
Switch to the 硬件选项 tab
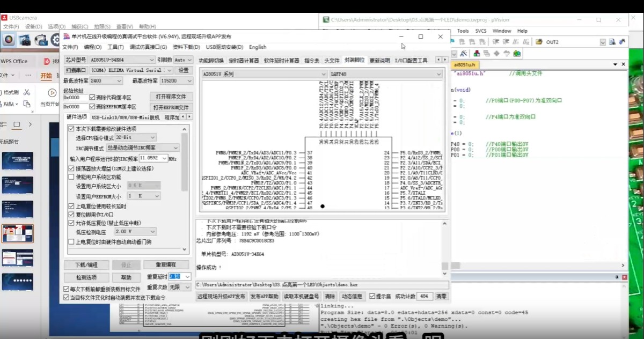(x=76, y=117)
